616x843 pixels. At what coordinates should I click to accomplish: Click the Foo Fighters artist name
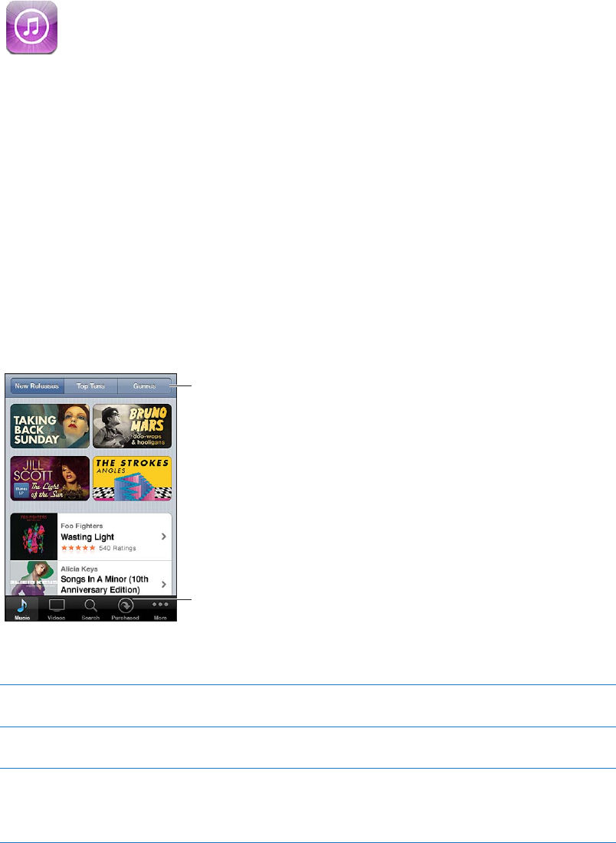(x=82, y=526)
